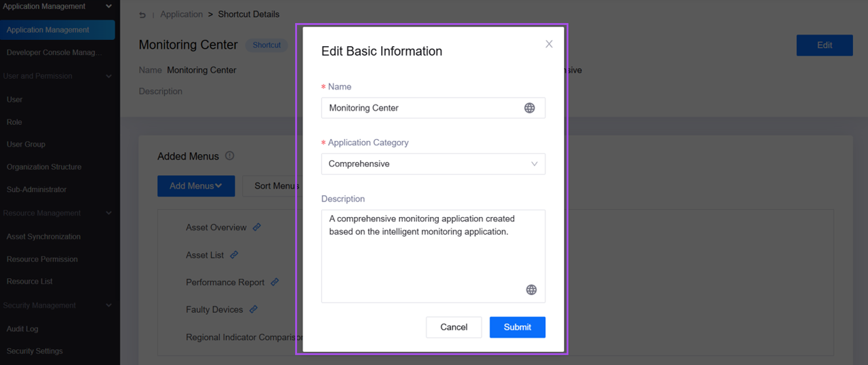Click the globe icon in Name field
This screenshot has height=365, width=868.
tap(530, 108)
